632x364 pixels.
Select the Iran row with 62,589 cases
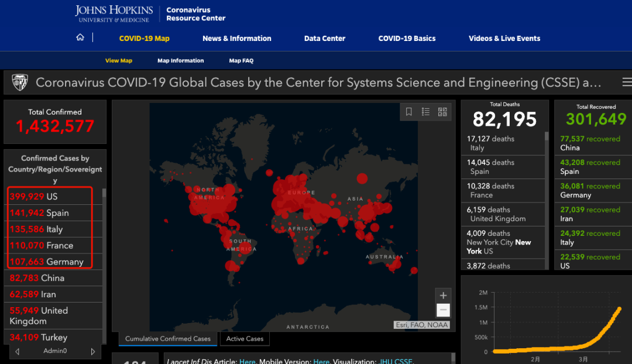(x=53, y=294)
